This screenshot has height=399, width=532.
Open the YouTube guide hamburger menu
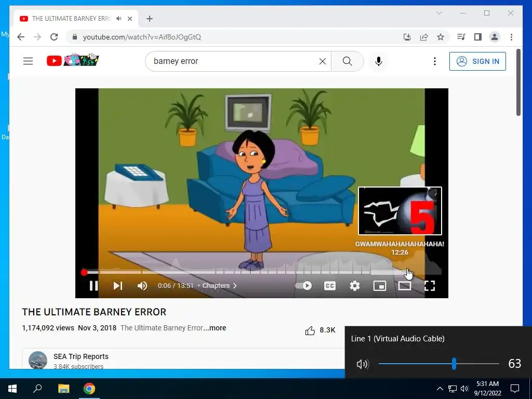click(28, 61)
